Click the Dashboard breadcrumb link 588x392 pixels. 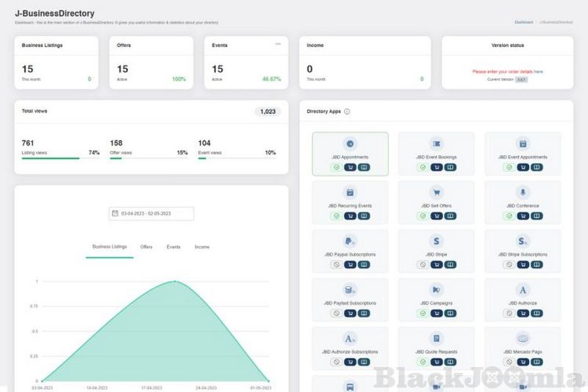pos(523,23)
